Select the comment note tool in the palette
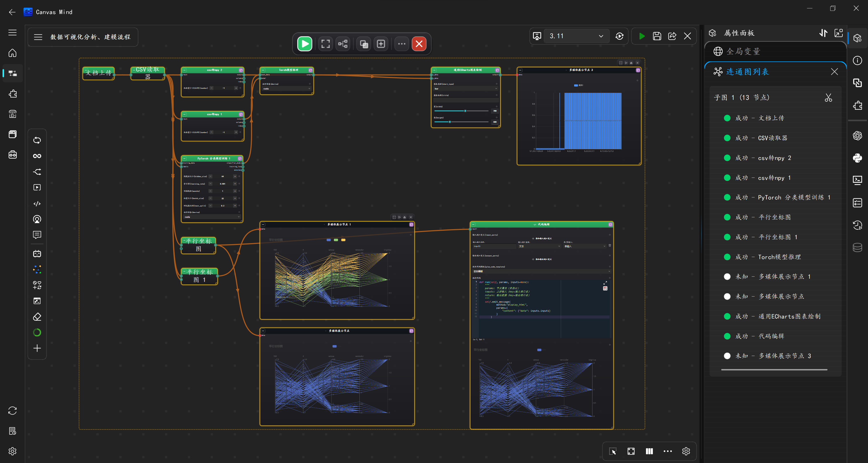868x463 pixels. 37,235
